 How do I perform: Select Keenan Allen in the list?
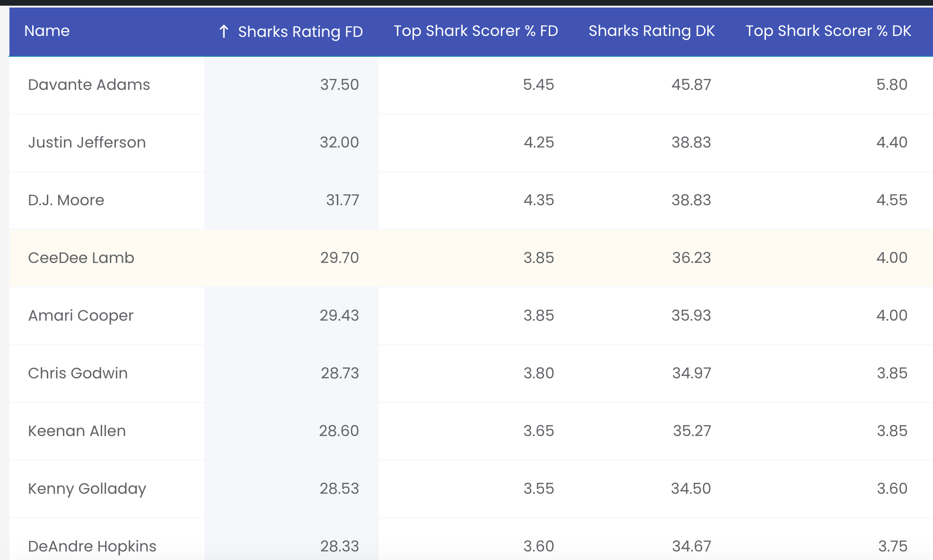tap(77, 431)
